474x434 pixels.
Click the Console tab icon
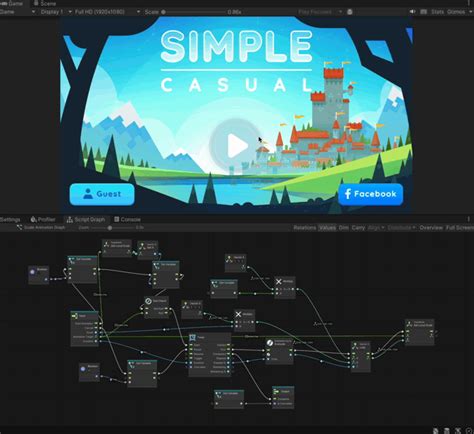(x=117, y=219)
